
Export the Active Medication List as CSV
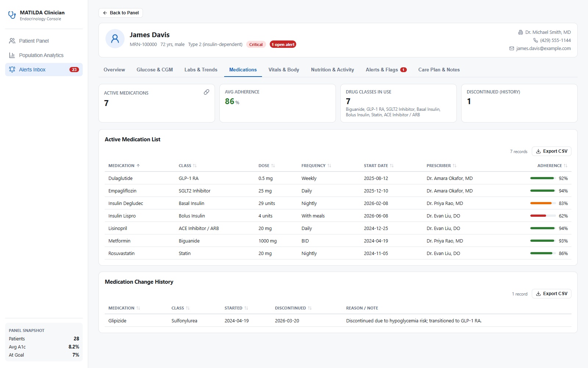pyautogui.click(x=551, y=151)
